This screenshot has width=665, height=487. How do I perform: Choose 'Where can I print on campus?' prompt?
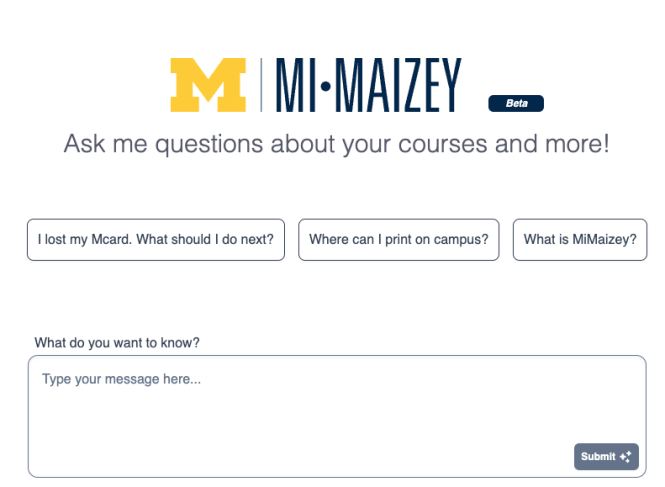[x=399, y=240]
